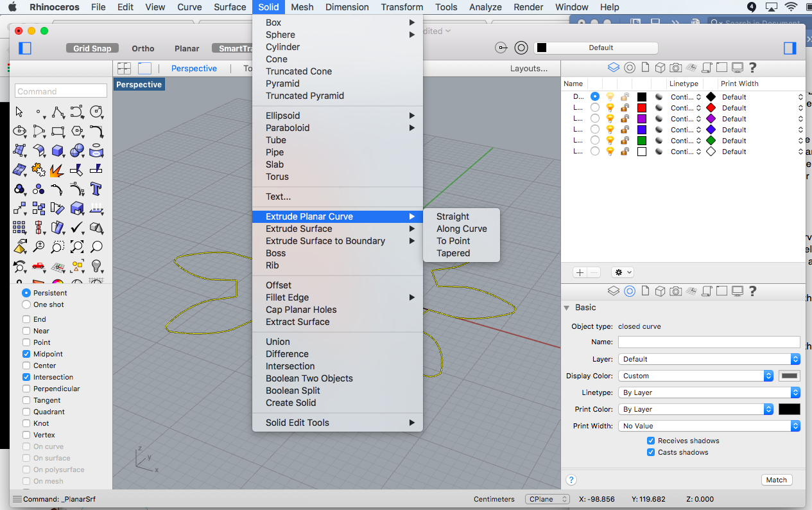
Task: Enable the End object snap
Action: (26, 319)
